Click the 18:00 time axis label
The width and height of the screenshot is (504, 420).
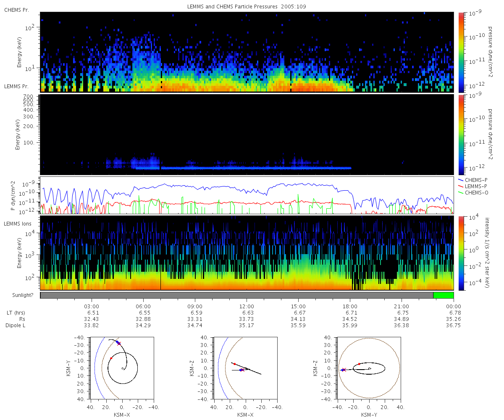[x=350, y=306]
